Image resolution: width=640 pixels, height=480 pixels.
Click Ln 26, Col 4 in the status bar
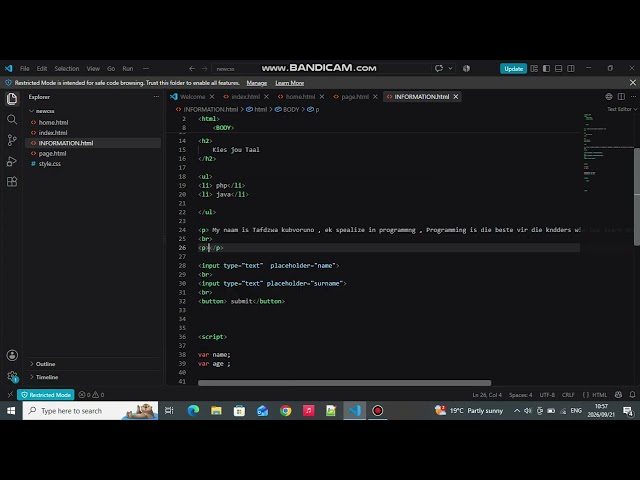pyautogui.click(x=487, y=395)
